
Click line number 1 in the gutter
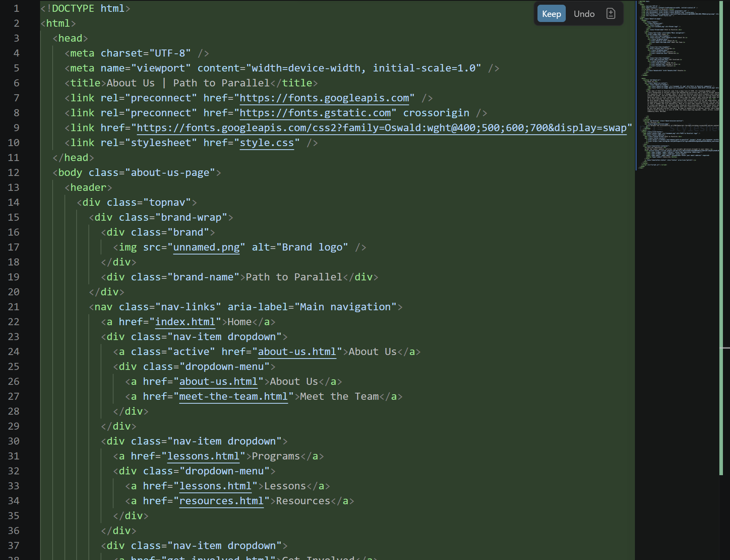pyautogui.click(x=16, y=8)
